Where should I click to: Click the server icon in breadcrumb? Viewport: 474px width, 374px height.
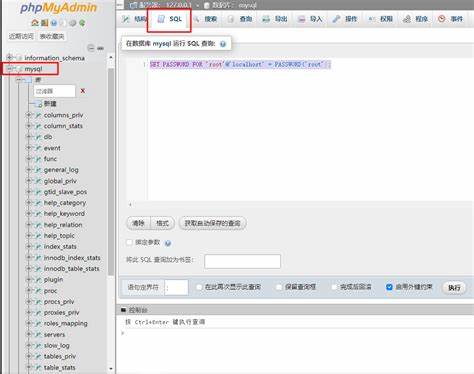point(133,5)
